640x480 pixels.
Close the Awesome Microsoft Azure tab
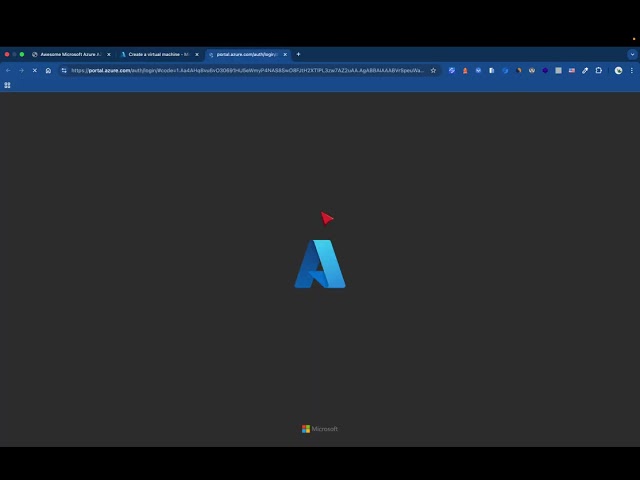tap(109, 54)
